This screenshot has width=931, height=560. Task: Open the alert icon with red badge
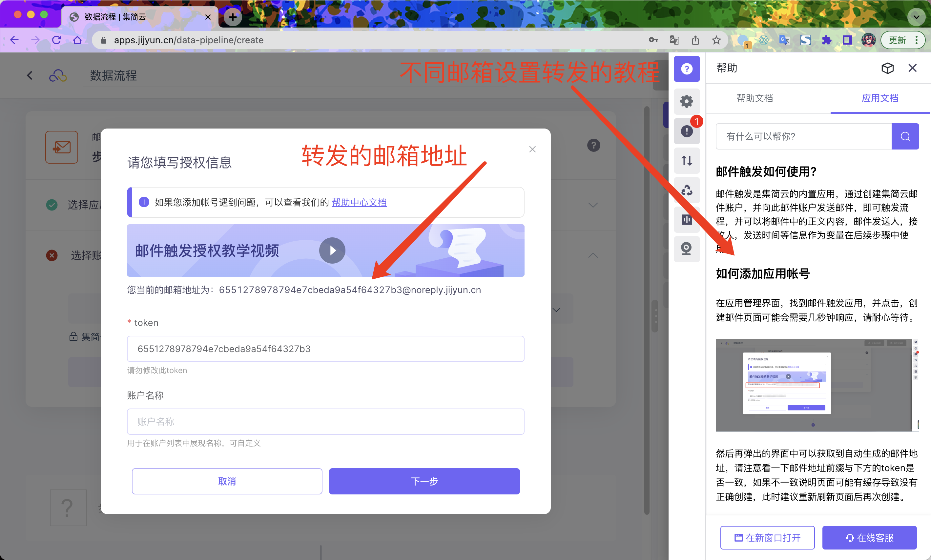click(686, 131)
